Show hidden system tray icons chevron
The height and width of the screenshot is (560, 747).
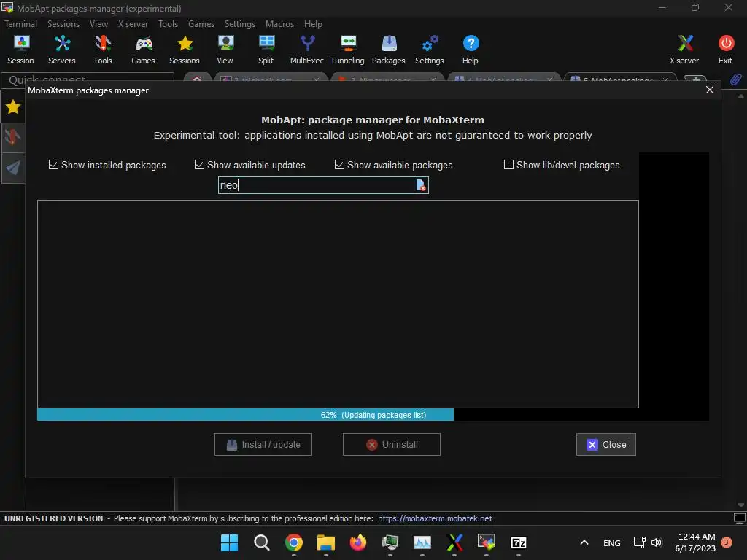(584, 542)
